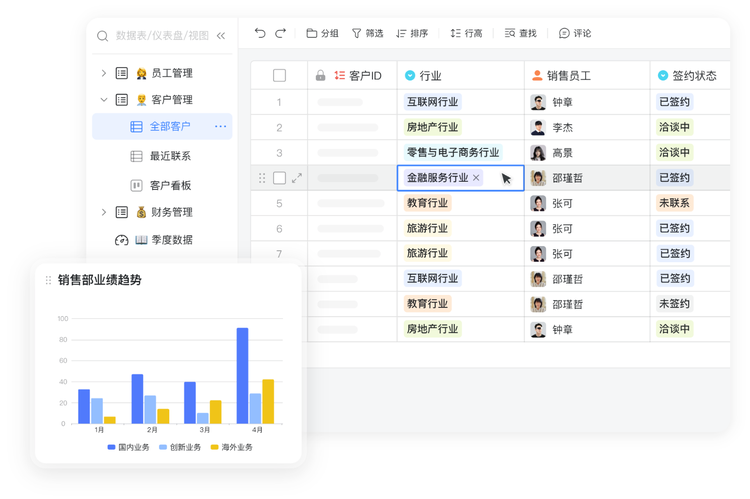The width and height of the screenshot is (750, 499).
Task: Click the yellow 海外业务 bar for 4月
Action: point(268,401)
